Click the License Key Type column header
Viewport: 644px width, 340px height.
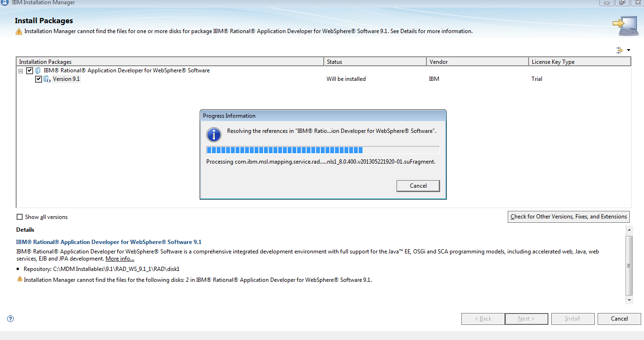point(580,62)
